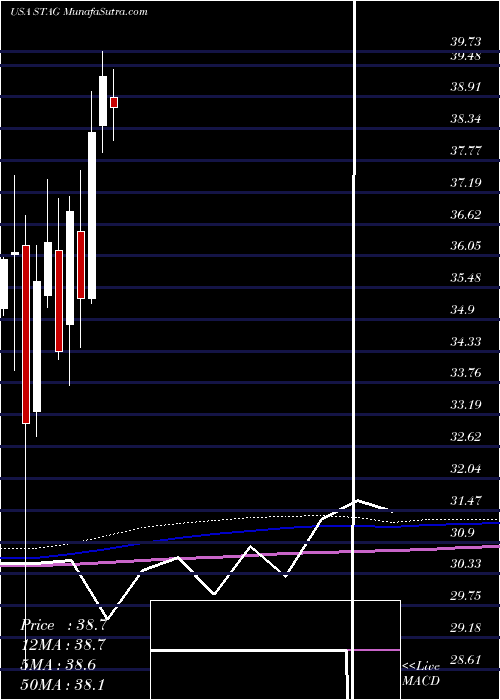
Task: Click the 30.33 price axis label
Action: 466,564
